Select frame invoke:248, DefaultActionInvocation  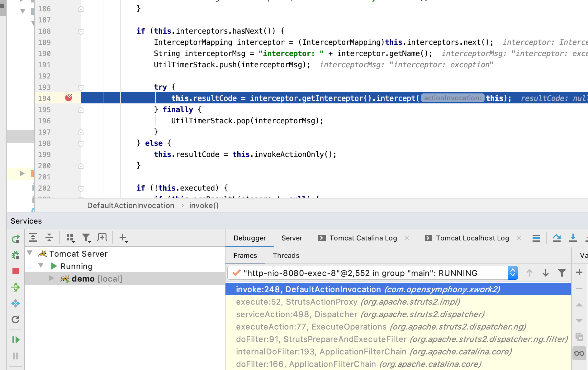click(x=398, y=289)
